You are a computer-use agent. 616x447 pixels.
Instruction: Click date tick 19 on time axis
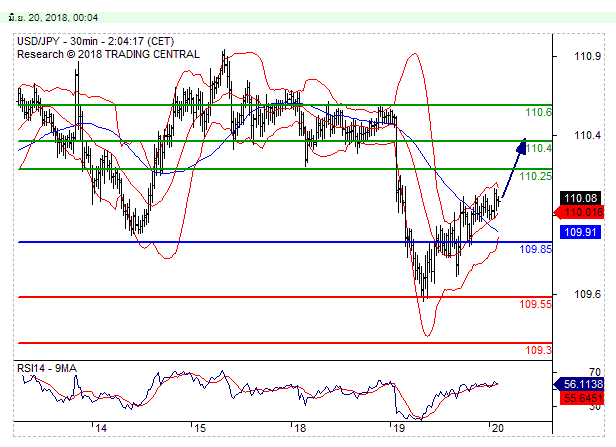tap(399, 428)
